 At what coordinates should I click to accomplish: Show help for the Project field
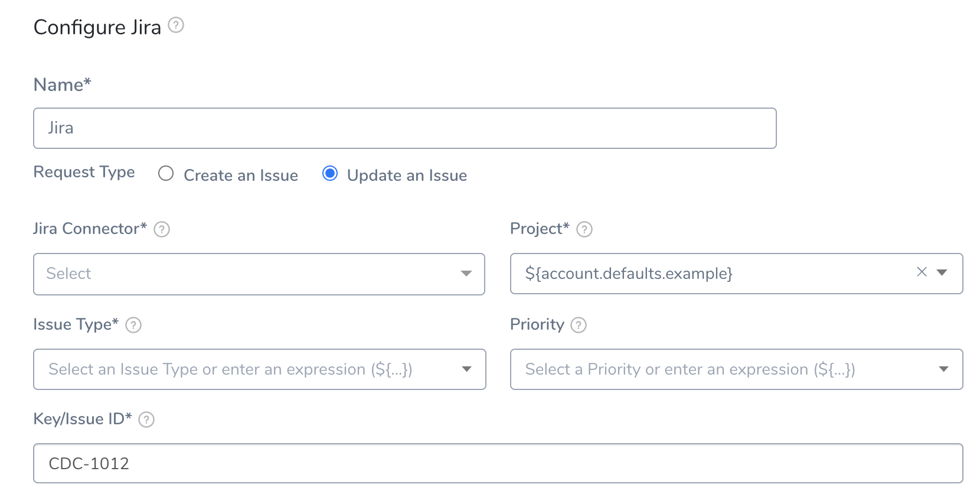[584, 229]
